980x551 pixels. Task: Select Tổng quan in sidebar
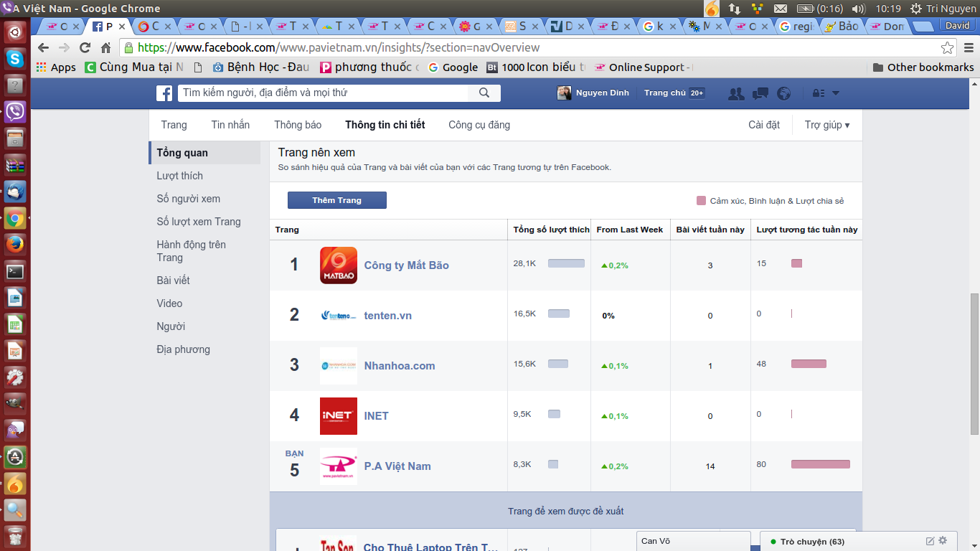coord(204,153)
